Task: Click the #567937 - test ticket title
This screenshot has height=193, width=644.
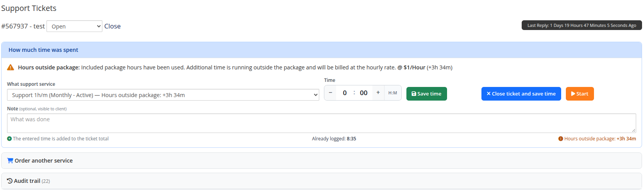Action: tap(23, 26)
